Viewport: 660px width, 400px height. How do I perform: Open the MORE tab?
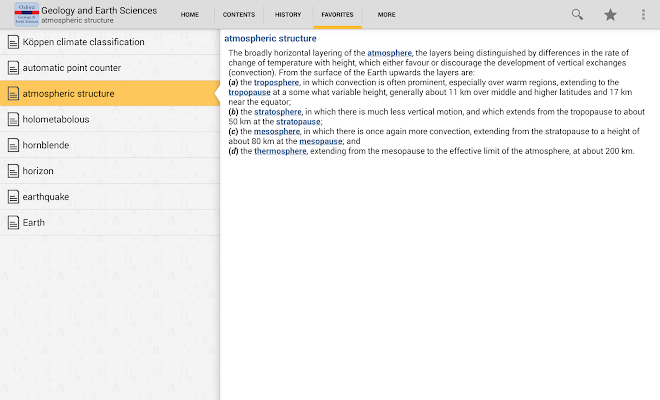(386, 15)
